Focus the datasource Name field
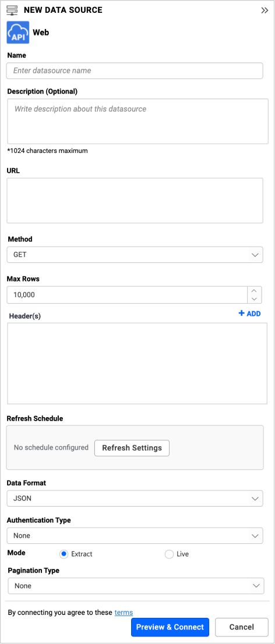 (x=135, y=70)
